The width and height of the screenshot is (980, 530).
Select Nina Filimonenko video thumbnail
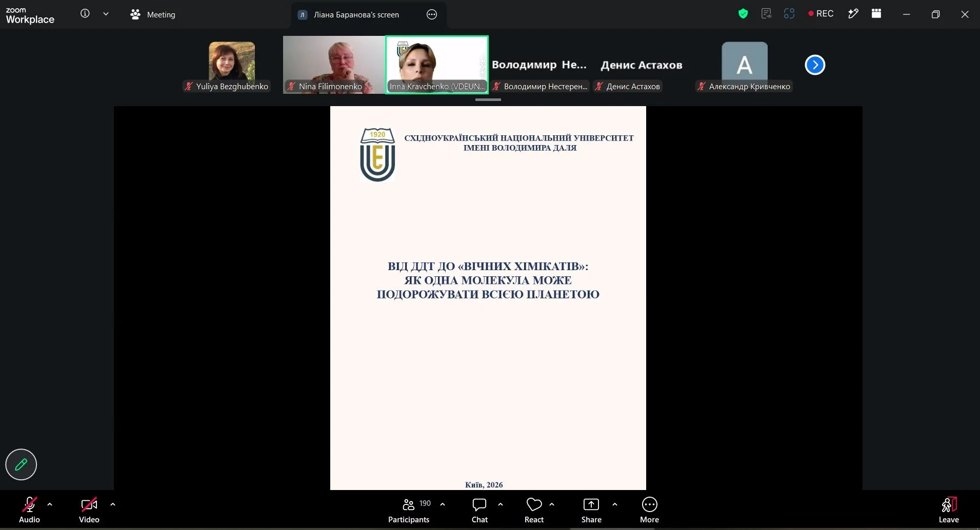pyautogui.click(x=334, y=65)
